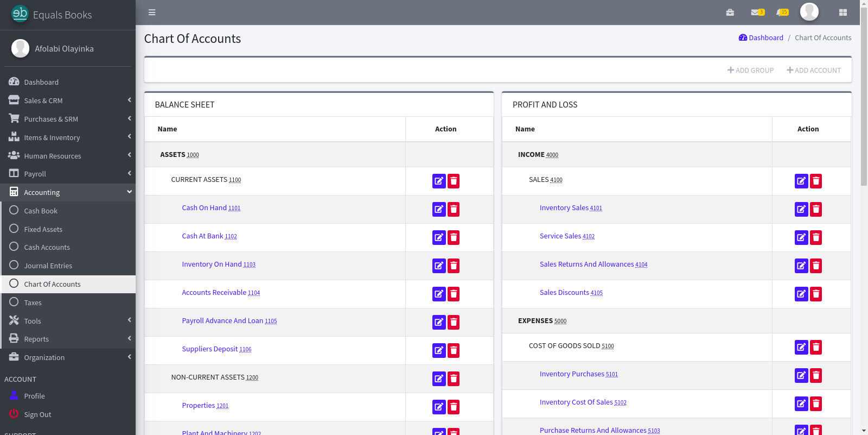Open Taxes in the sidebar

coord(68,302)
